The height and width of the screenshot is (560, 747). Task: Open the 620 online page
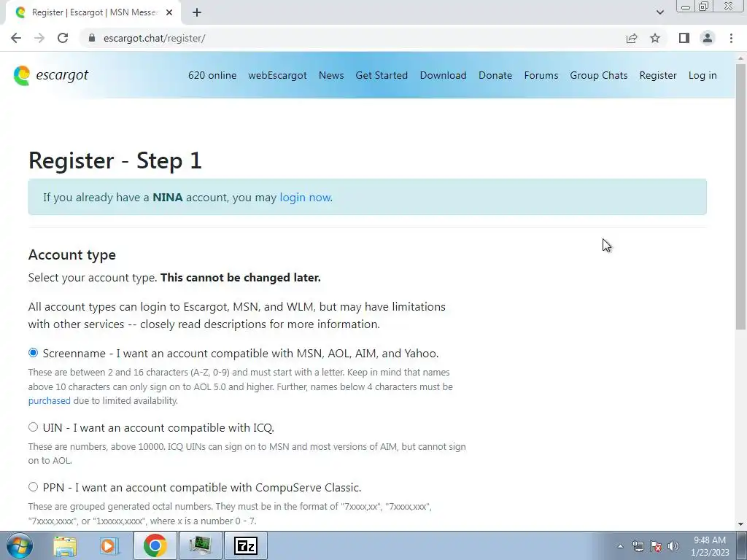212,75
